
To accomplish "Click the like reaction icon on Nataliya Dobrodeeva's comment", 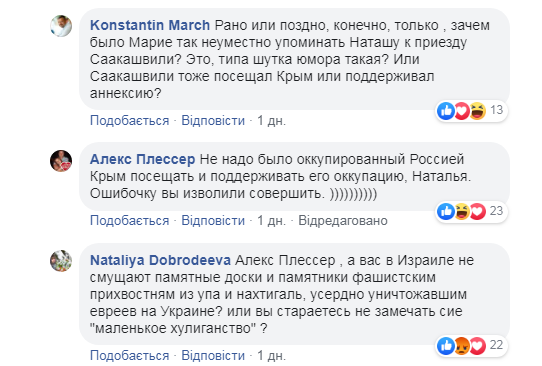I will pyautogui.click(x=446, y=346).
